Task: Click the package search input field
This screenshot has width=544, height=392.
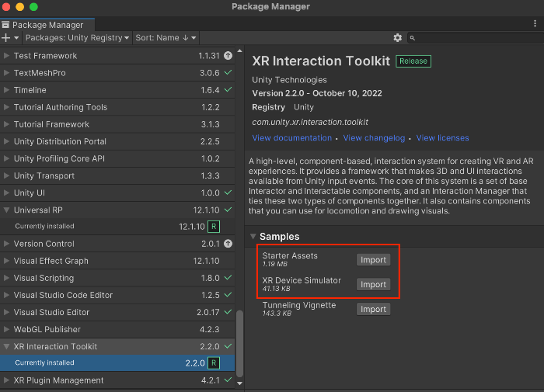Action: coord(475,38)
